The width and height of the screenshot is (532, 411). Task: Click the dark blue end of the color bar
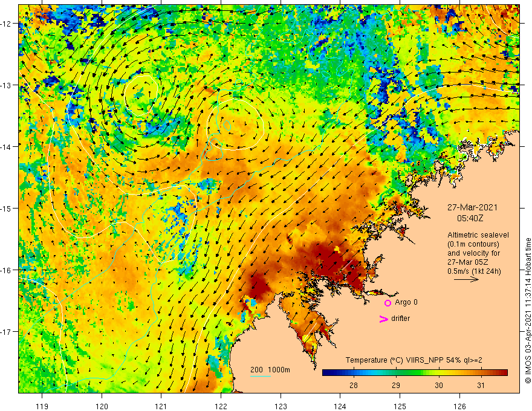(x=326, y=373)
